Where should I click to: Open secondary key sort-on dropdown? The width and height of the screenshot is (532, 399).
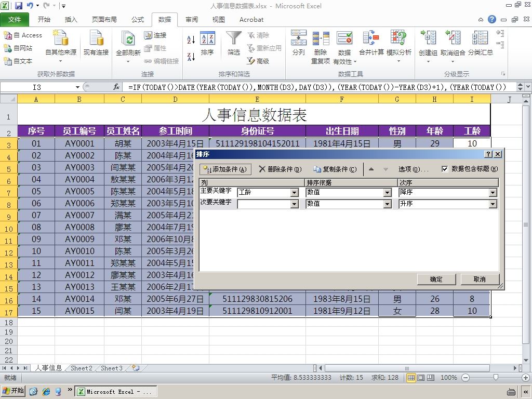click(388, 204)
